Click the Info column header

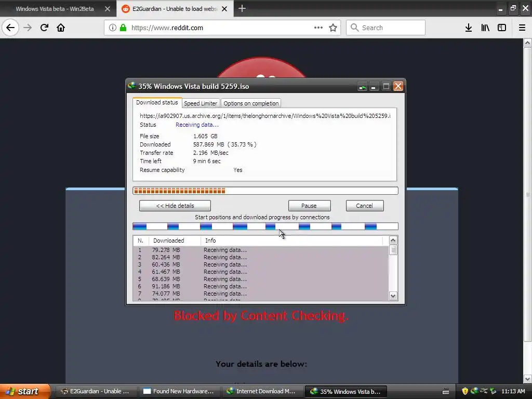click(x=291, y=241)
